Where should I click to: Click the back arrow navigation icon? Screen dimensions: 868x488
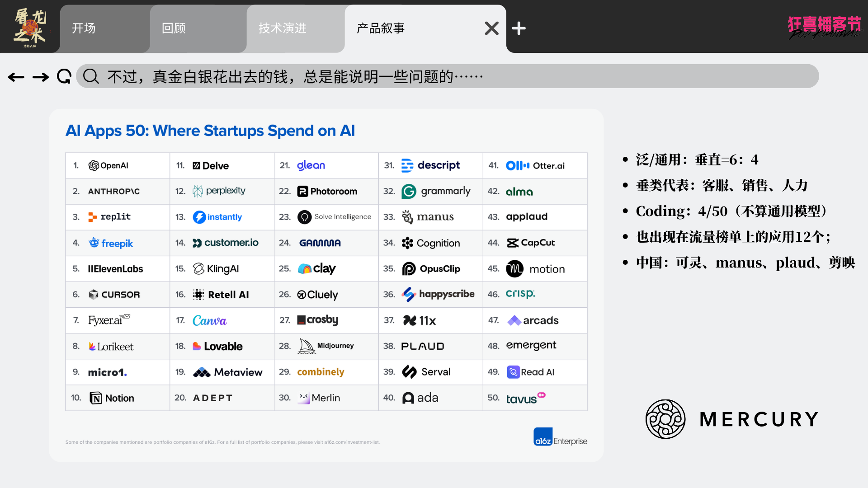(x=16, y=77)
